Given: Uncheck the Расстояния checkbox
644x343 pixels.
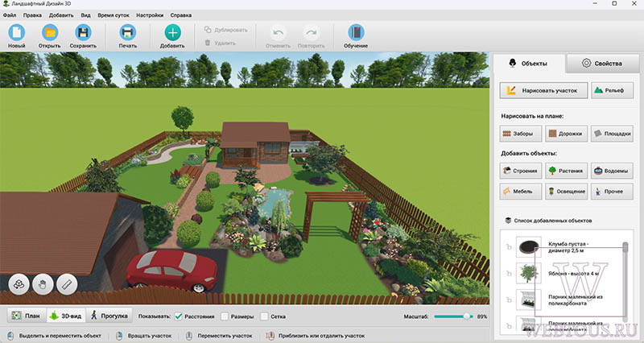Looking at the screenshot, I should [x=178, y=316].
